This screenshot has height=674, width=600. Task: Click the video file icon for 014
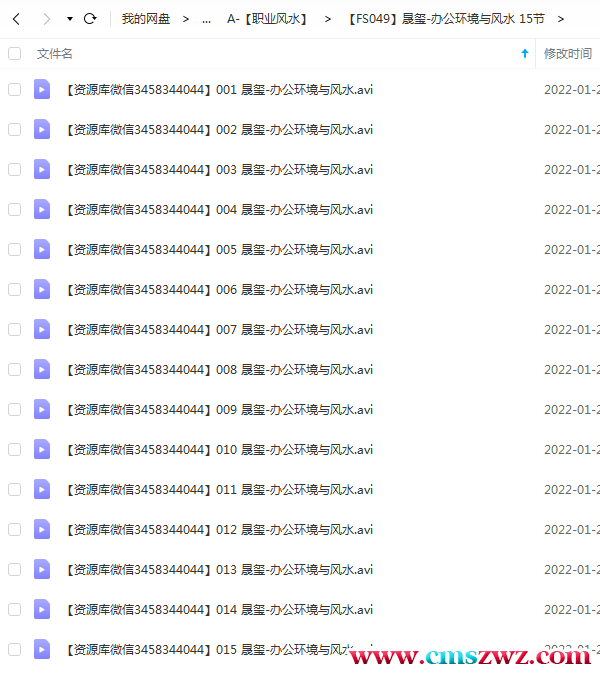[42, 609]
